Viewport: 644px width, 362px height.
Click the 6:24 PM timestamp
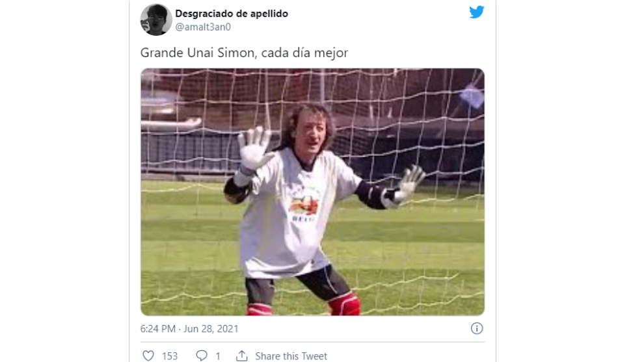(x=157, y=329)
